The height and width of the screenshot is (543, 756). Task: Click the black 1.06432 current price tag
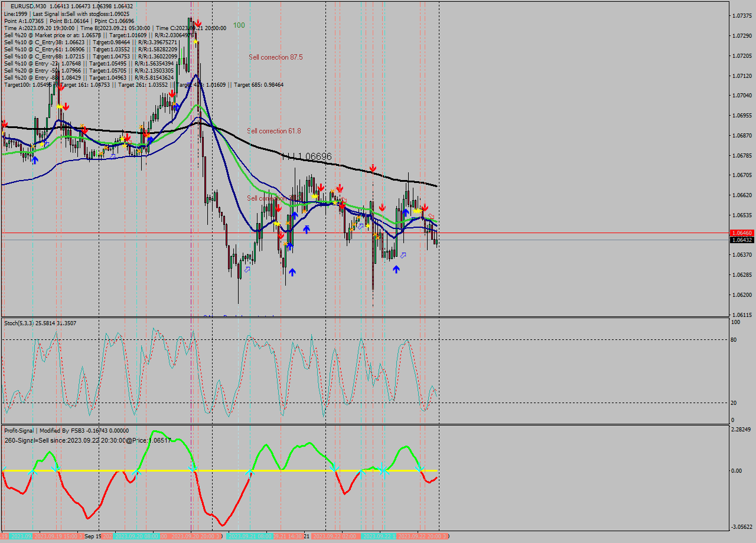point(742,240)
